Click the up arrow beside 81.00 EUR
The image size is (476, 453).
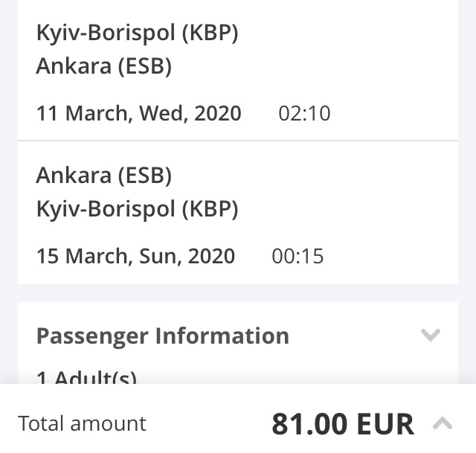pyautogui.click(x=443, y=424)
